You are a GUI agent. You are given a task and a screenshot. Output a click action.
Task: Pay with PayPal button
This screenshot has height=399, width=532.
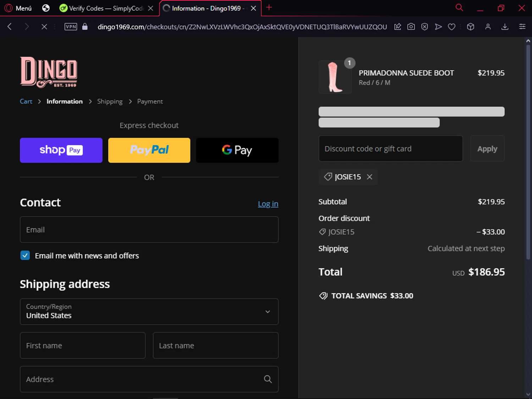(149, 150)
